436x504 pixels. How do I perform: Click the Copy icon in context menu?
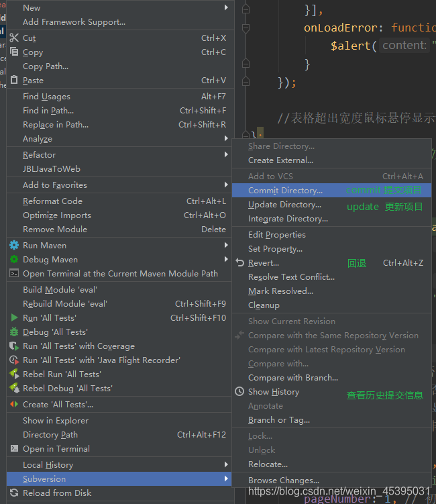click(x=14, y=52)
